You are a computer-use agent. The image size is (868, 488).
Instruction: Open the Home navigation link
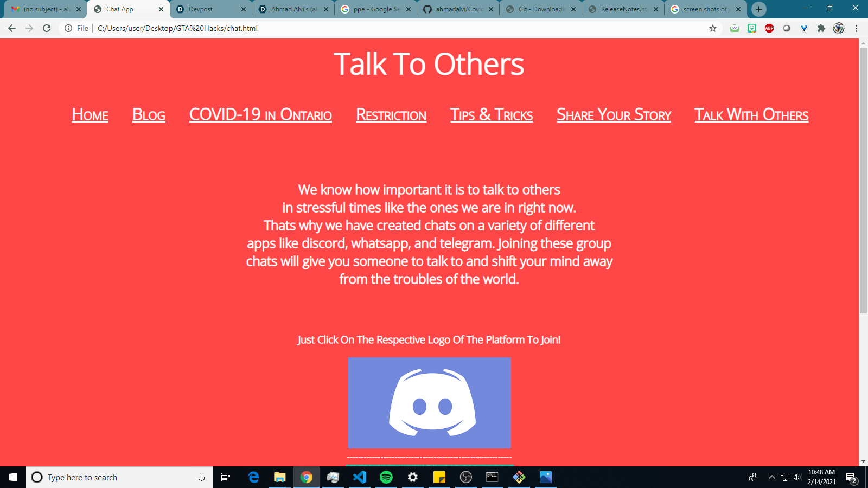point(90,115)
